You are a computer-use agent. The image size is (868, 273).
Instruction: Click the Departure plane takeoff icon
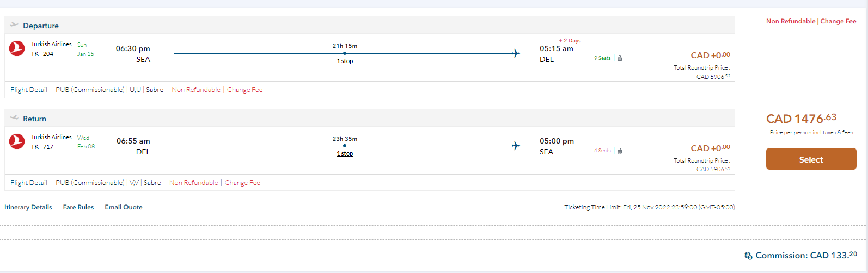(x=14, y=25)
